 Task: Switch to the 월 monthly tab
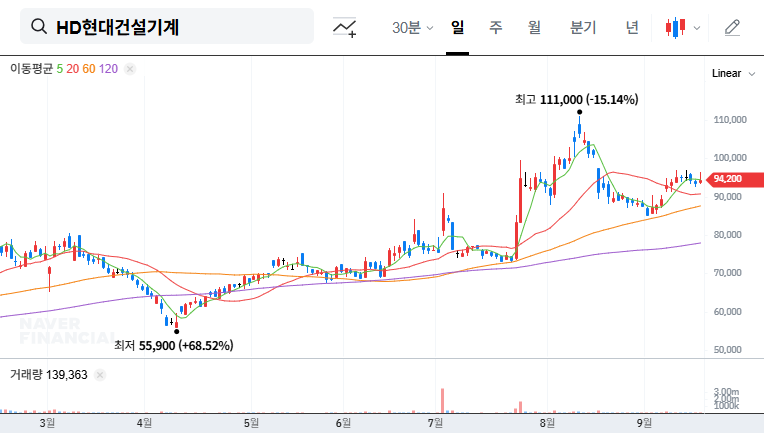coord(535,27)
